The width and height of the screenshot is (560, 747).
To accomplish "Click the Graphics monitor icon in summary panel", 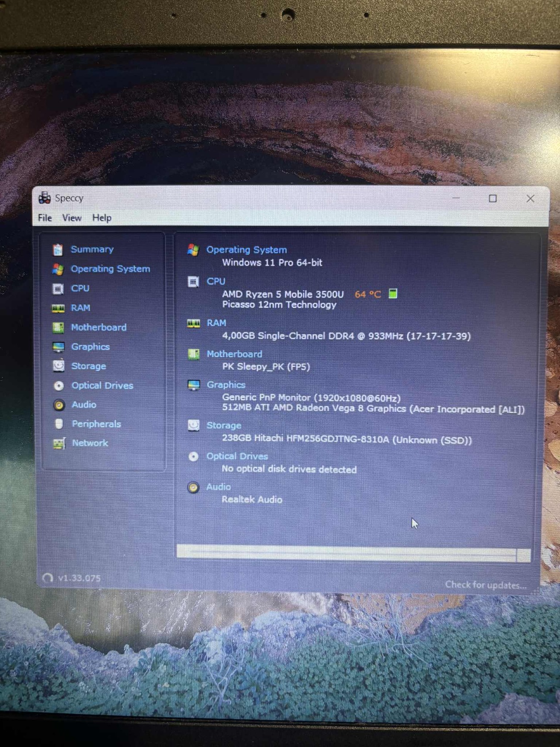I will (193, 385).
